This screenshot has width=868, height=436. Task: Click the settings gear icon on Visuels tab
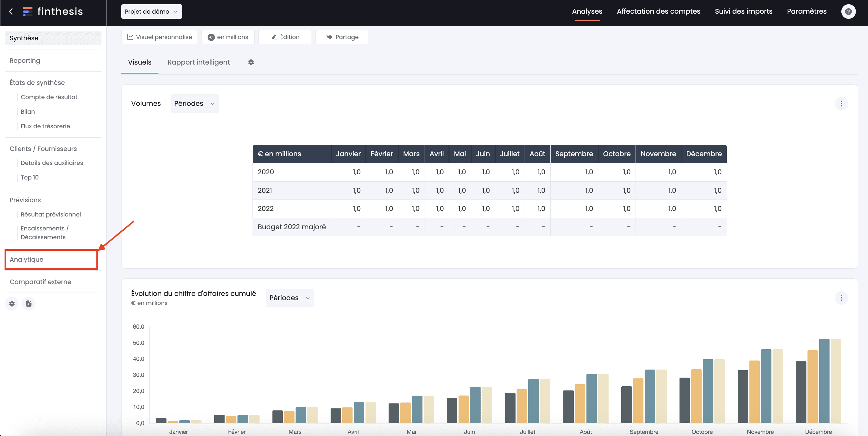coord(251,62)
